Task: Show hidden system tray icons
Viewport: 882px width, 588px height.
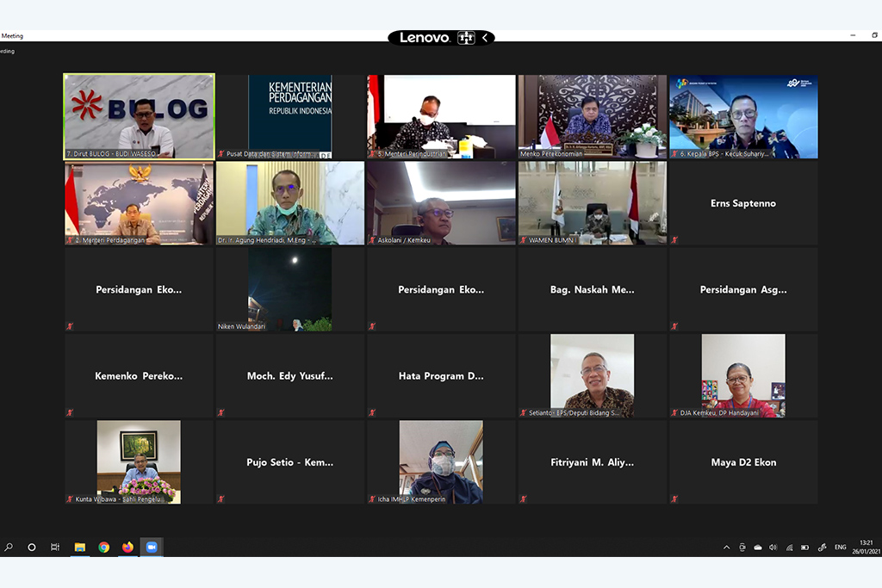Action: [727, 547]
